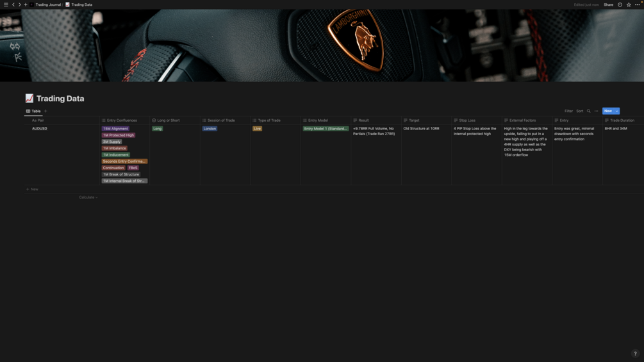Open the sidebar hamburger menu
The height and width of the screenshot is (362, 644).
(6, 4)
